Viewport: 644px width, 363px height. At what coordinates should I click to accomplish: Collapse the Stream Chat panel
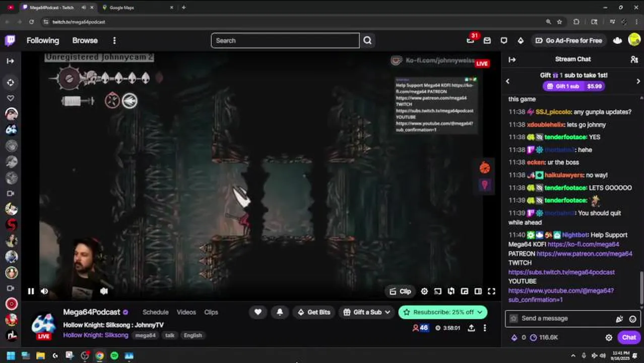(512, 59)
